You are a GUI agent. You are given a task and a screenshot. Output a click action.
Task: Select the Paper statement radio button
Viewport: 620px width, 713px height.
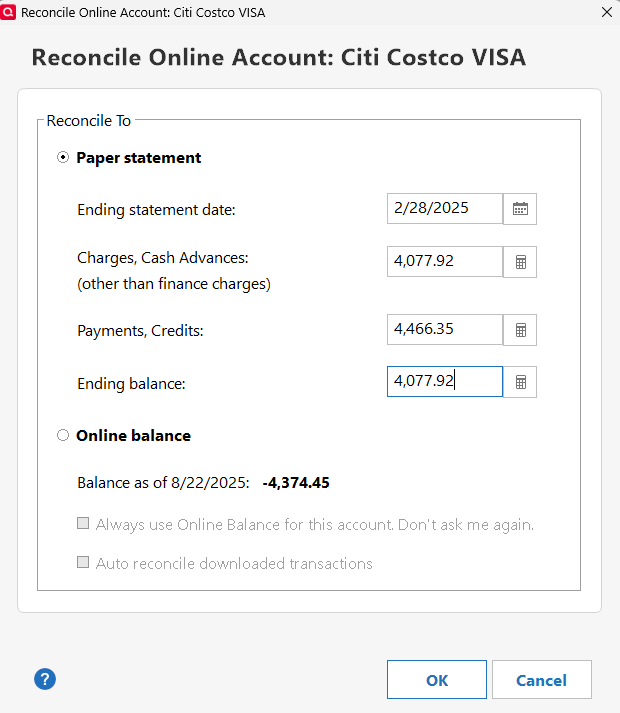[x=63, y=157]
